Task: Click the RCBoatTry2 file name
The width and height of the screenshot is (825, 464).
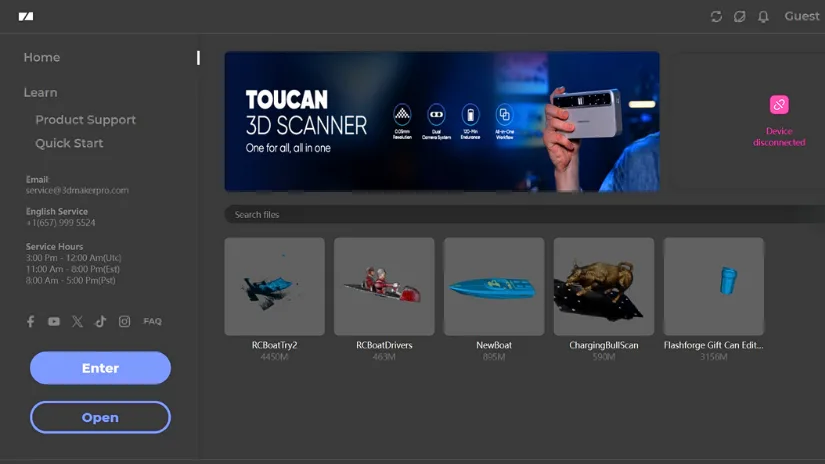Action: (274, 345)
